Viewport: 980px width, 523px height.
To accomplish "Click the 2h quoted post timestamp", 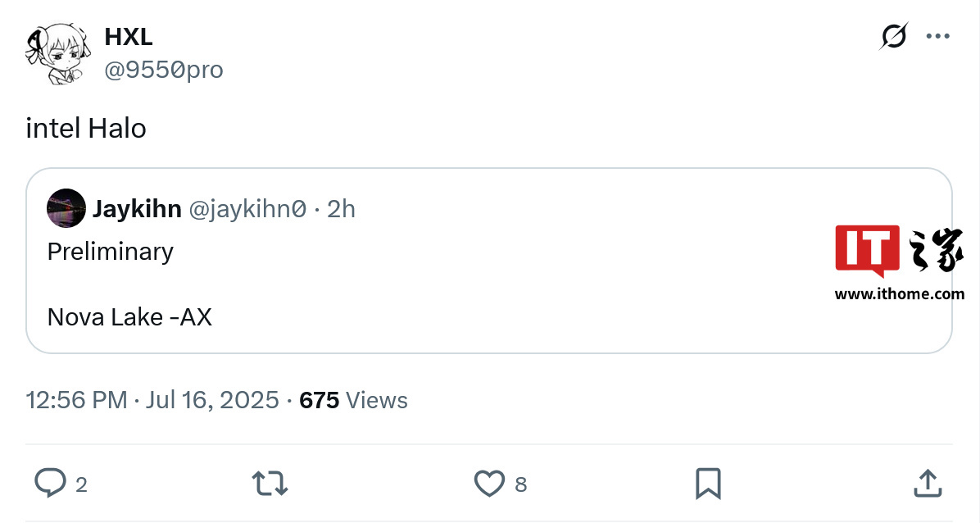I will (341, 209).
